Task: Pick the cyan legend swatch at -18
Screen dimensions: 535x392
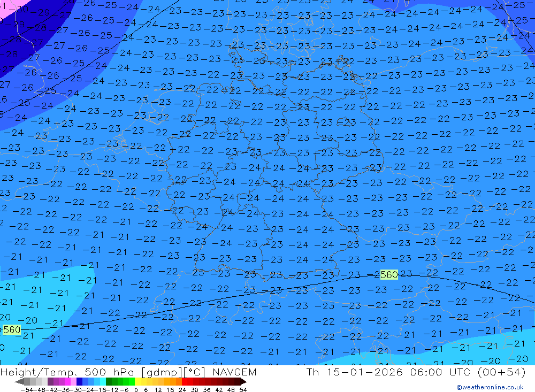Action: 103,381
